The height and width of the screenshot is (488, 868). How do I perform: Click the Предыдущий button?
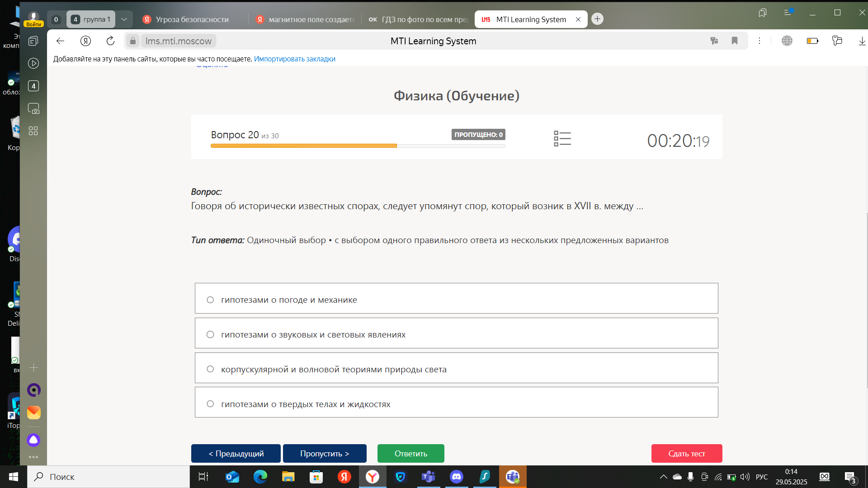click(x=236, y=453)
